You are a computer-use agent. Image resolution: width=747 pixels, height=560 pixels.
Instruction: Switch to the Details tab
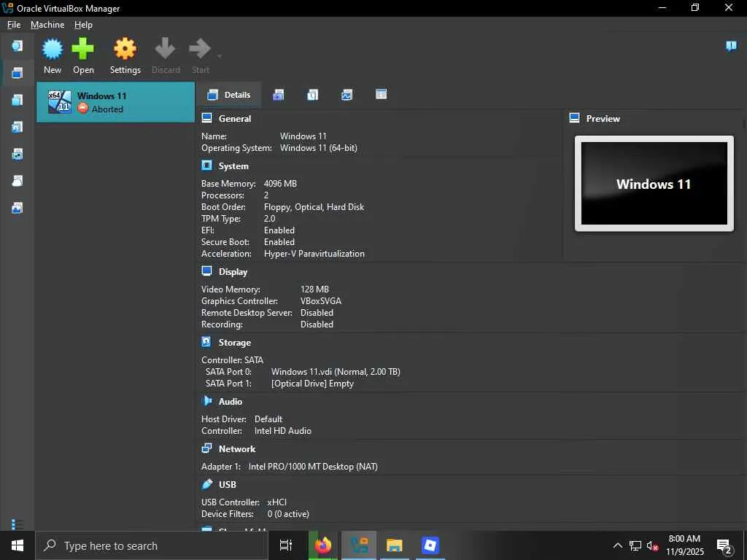(x=228, y=95)
